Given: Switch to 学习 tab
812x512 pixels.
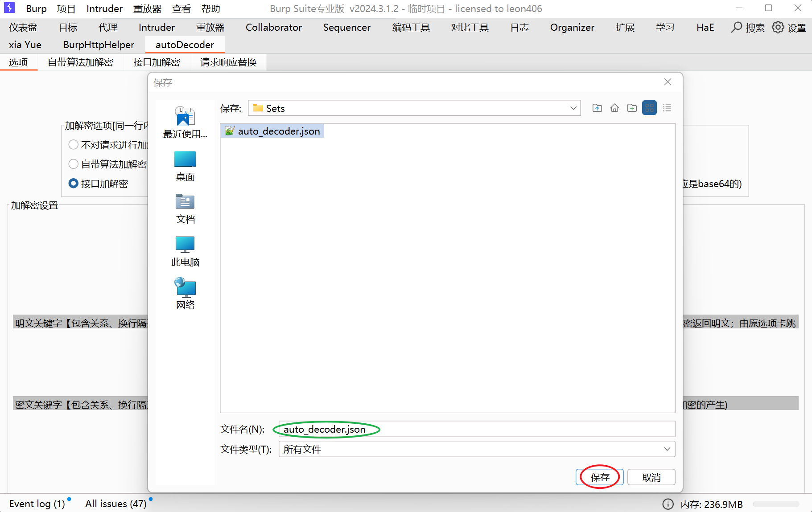Looking at the screenshot, I should point(665,28).
